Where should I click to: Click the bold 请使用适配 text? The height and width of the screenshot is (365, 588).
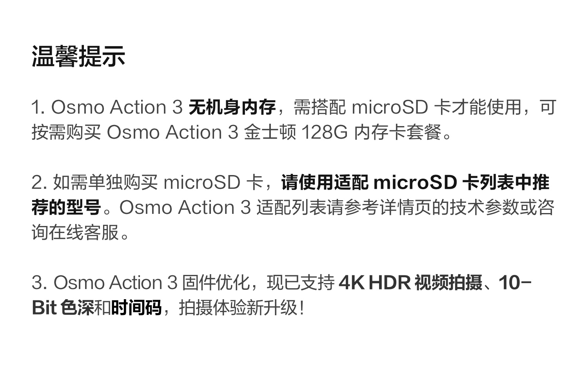coord(325,182)
